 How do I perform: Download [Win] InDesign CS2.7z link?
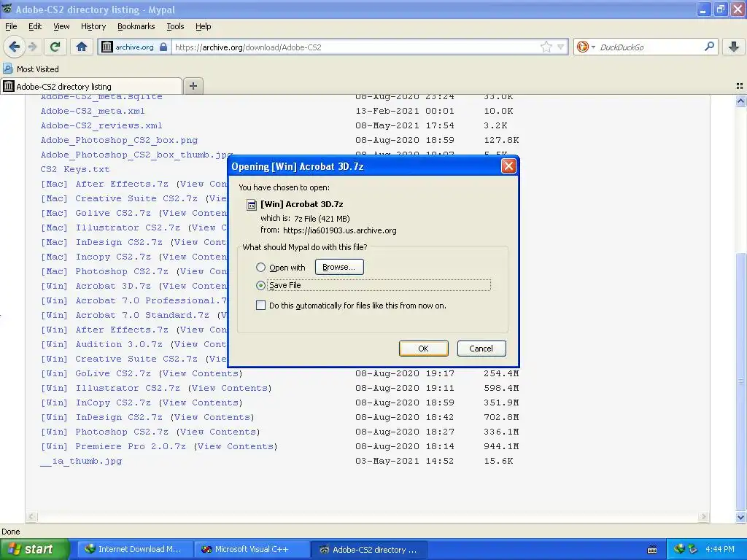101,418
